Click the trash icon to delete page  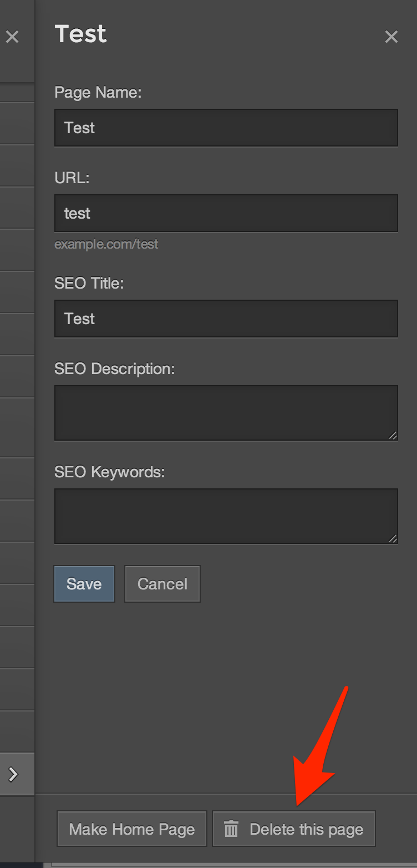pos(231,829)
